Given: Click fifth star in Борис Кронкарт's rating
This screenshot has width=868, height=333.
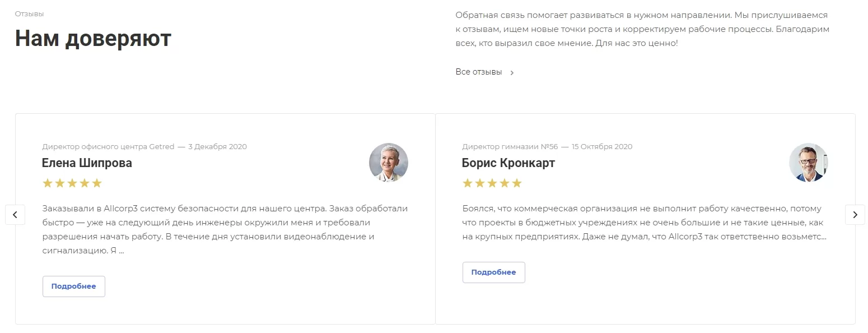Looking at the screenshot, I should point(517,183).
